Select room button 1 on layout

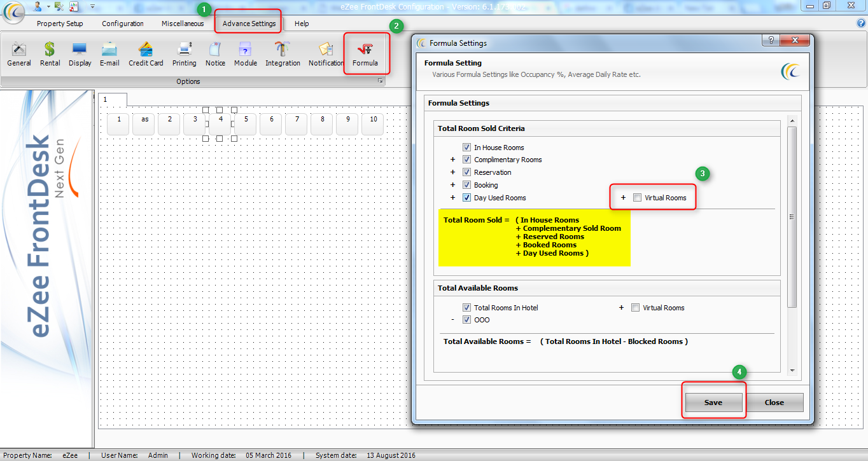point(118,124)
